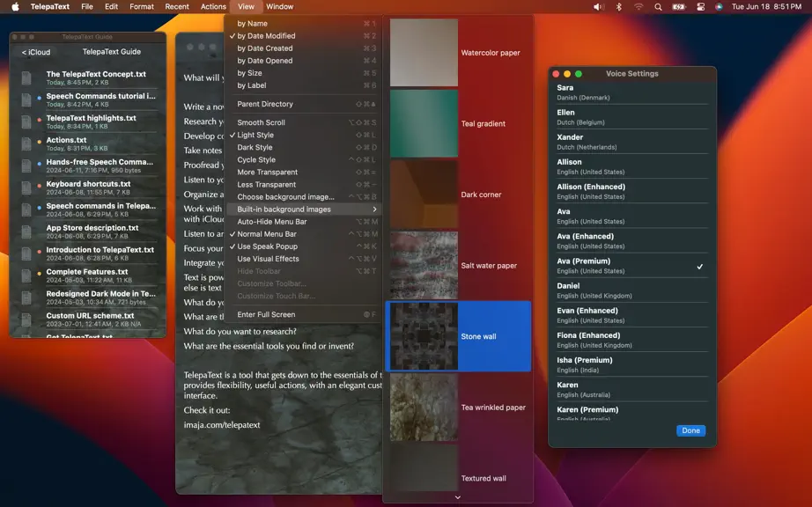
Task: Enter Full Screen mode
Action: 303,314
